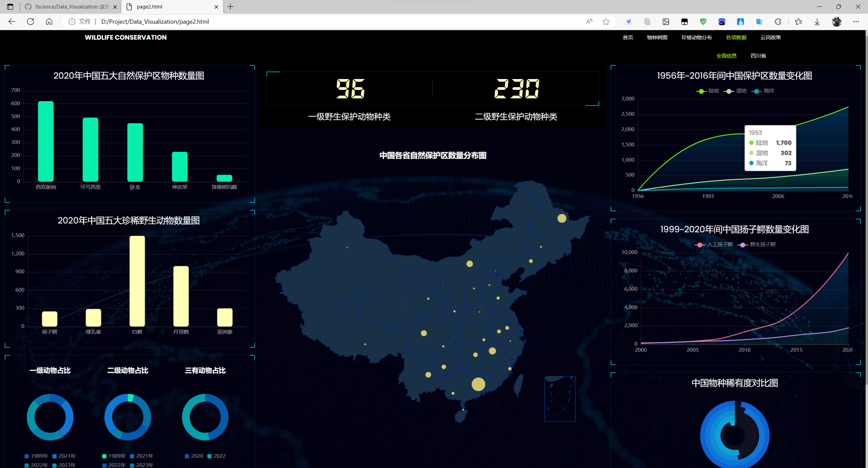Click the 白鹤 bar in wildlife chart

[137, 281]
